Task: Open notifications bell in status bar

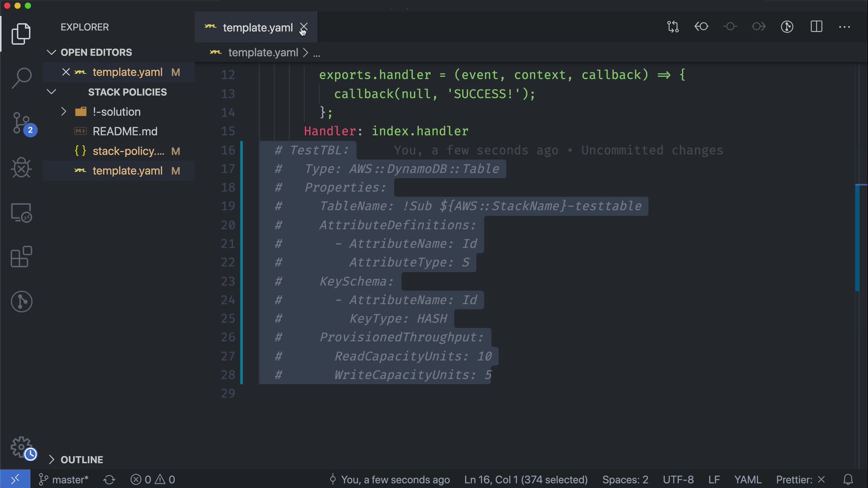Action: coord(848,479)
